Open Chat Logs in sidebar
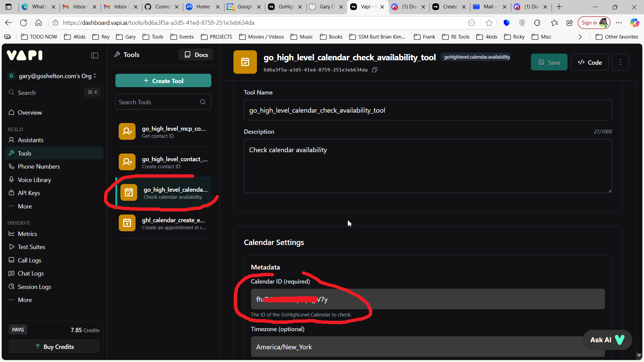Viewport: 644px width, 362px height. pyautogui.click(x=54, y=274)
